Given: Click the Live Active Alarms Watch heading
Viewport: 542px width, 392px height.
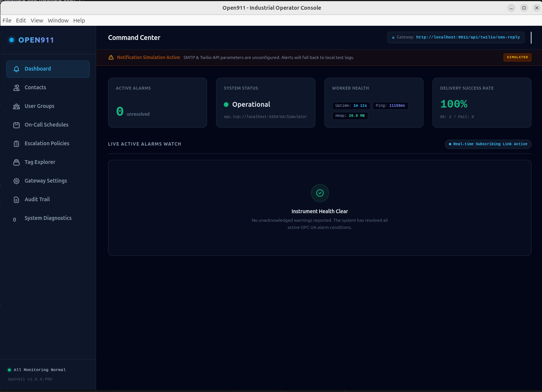Looking at the screenshot, I should point(145,144).
